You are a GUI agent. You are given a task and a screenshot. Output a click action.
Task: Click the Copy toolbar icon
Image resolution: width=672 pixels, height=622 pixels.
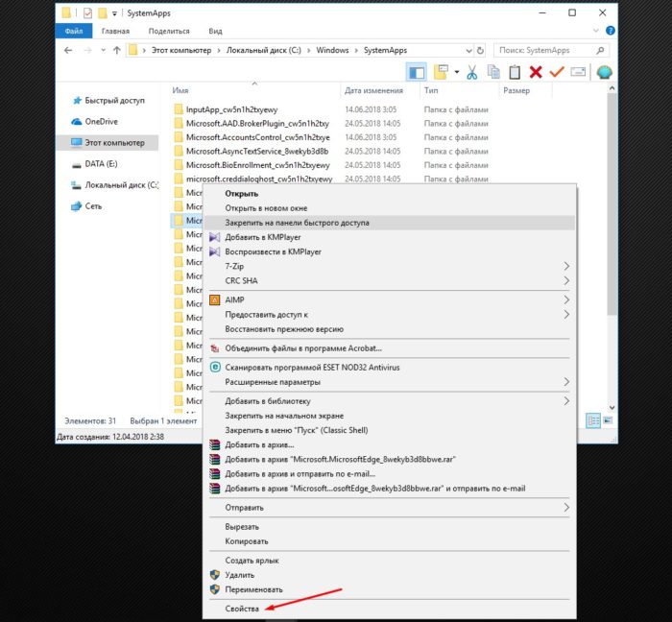pos(493,72)
